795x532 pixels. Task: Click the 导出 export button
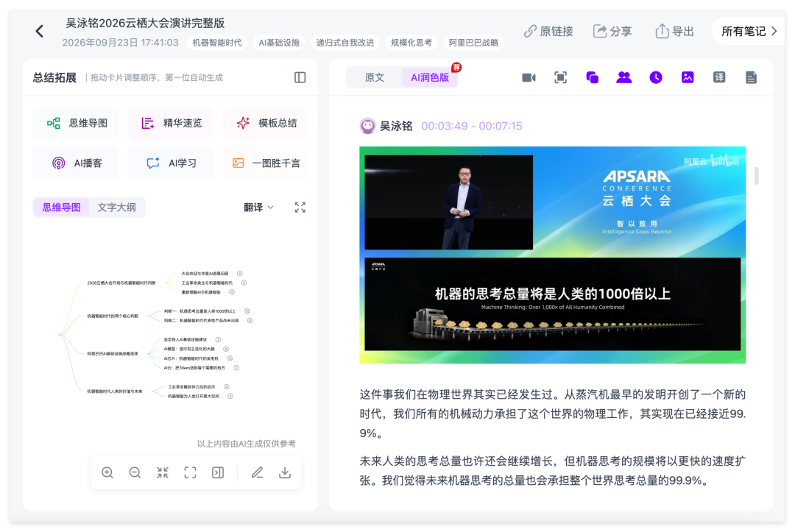click(x=674, y=32)
